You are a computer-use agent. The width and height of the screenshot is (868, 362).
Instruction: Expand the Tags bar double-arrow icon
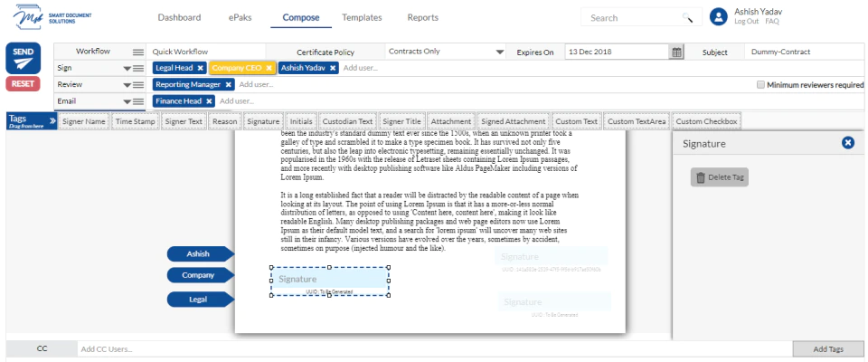52,119
